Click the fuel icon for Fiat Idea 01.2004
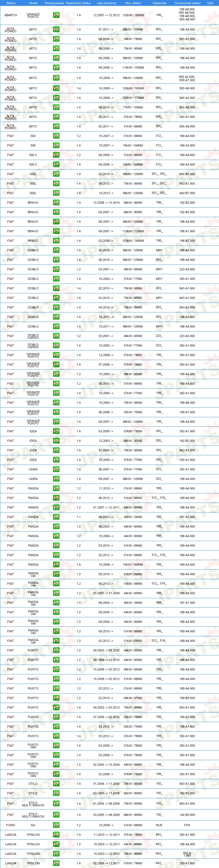The height and width of the screenshot is (868, 219). coord(56,450)
